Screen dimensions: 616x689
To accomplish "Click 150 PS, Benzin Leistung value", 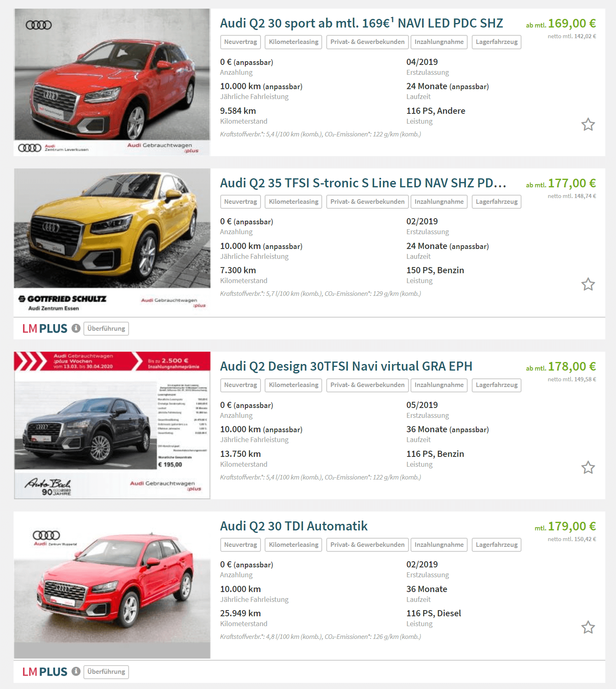I will [x=435, y=270].
